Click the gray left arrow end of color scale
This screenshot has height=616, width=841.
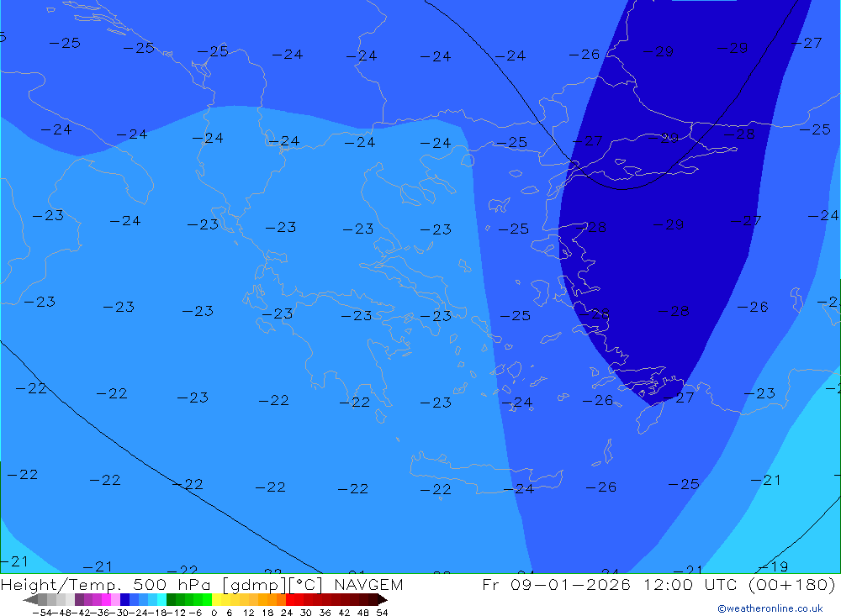[31, 599]
